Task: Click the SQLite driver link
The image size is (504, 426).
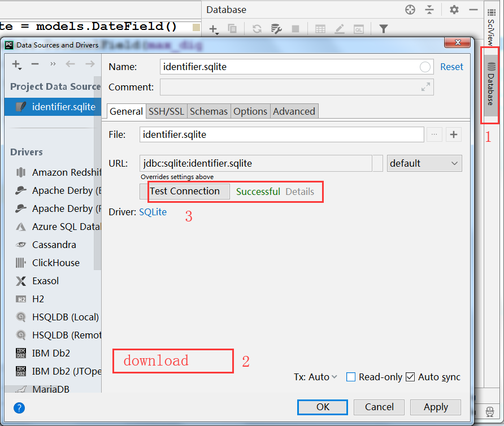Action: point(153,212)
